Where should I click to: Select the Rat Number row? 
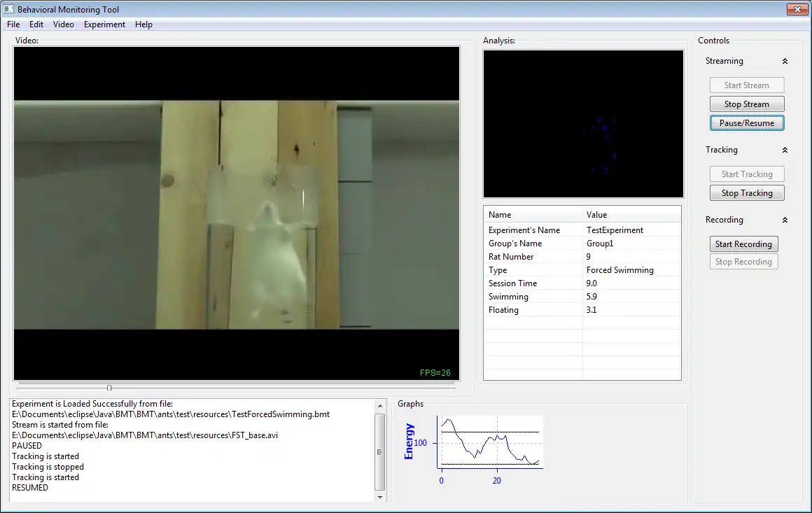pyautogui.click(x=582, y=257)
